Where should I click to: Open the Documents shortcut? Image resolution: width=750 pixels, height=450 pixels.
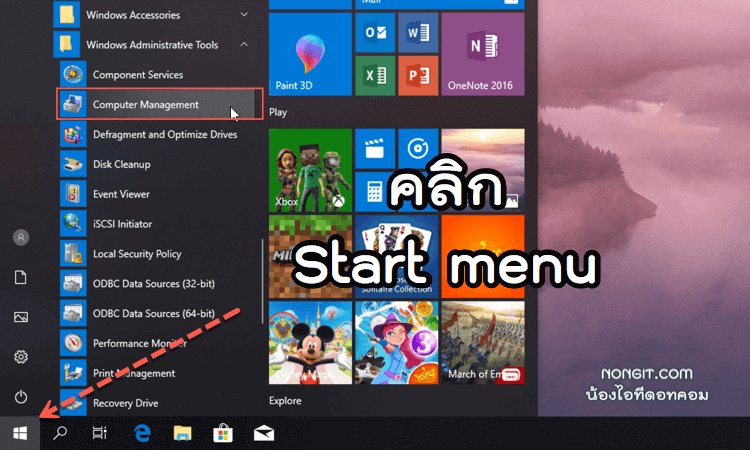coord(21,277)
